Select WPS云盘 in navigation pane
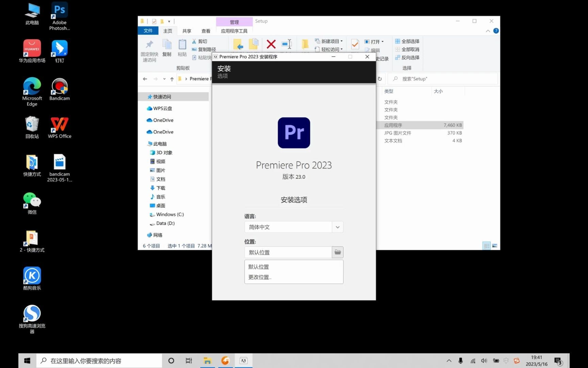Screen dimensions: 588x368 pyautogui.click(x=159, y=108)
